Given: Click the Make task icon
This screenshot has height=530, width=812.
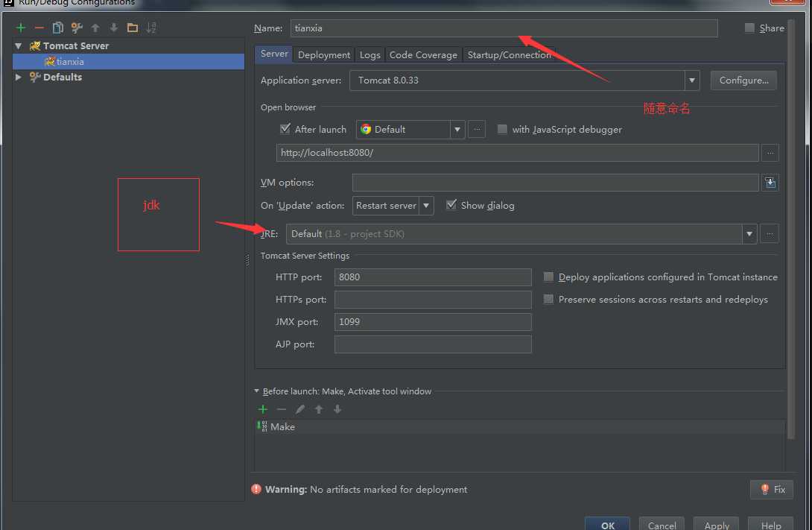Looking at the screenshot, I should [262, 426].
